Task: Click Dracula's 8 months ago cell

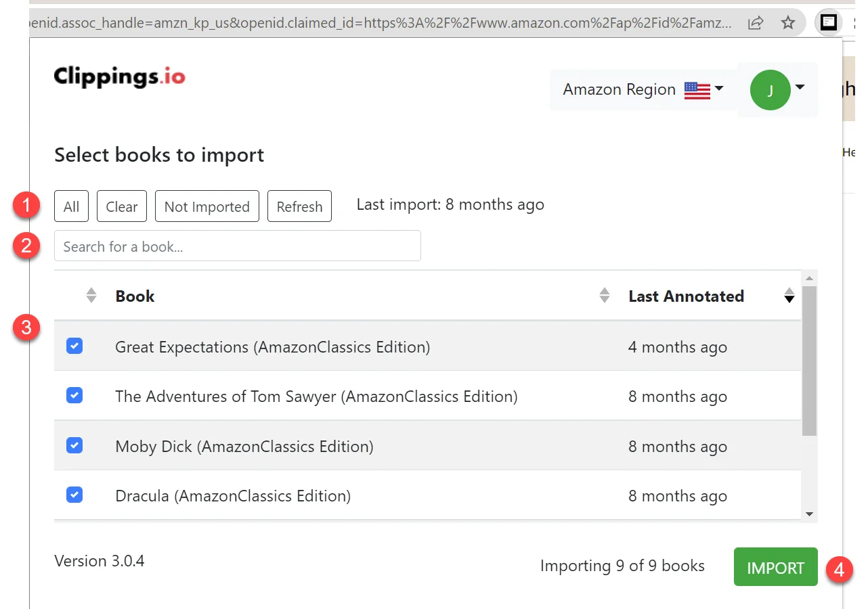Action: click(x=678, y=496)
